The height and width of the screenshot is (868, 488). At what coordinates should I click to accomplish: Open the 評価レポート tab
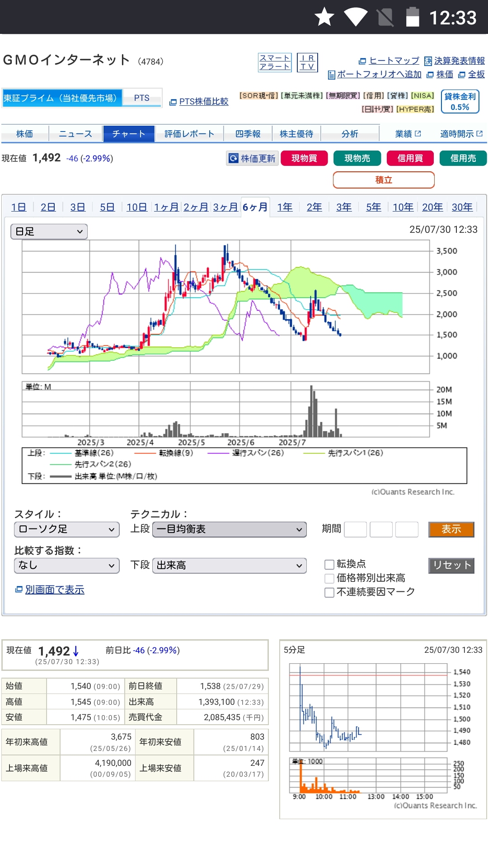pyautogui.click(x=189, y=134)
